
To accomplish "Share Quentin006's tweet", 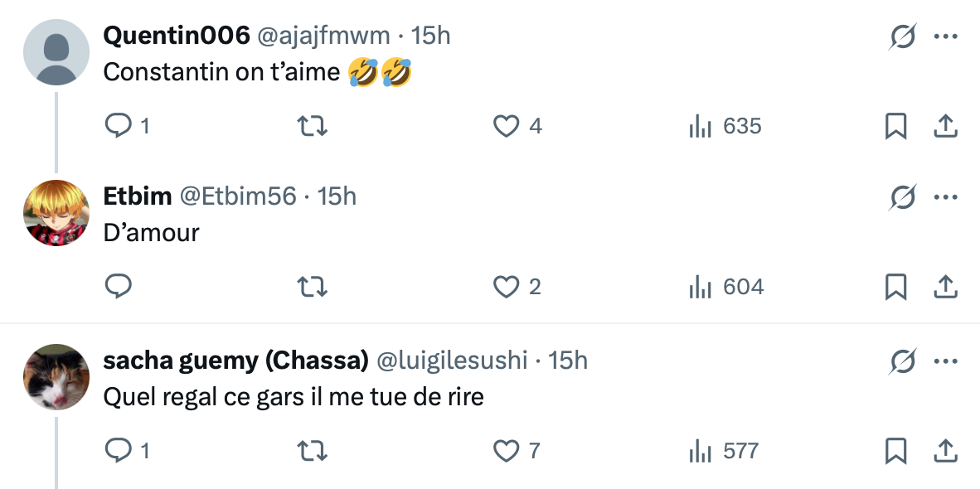I will pyautogui.click(x=946, y=126).
